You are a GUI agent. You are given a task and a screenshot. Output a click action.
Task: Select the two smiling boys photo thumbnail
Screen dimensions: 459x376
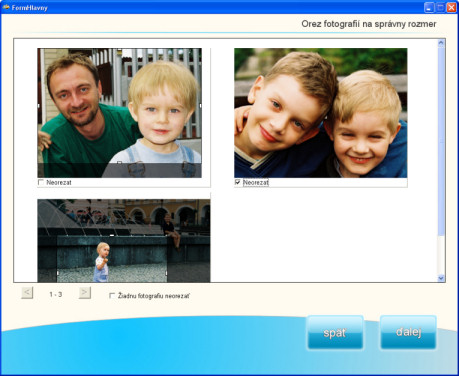tap(320, 113)
